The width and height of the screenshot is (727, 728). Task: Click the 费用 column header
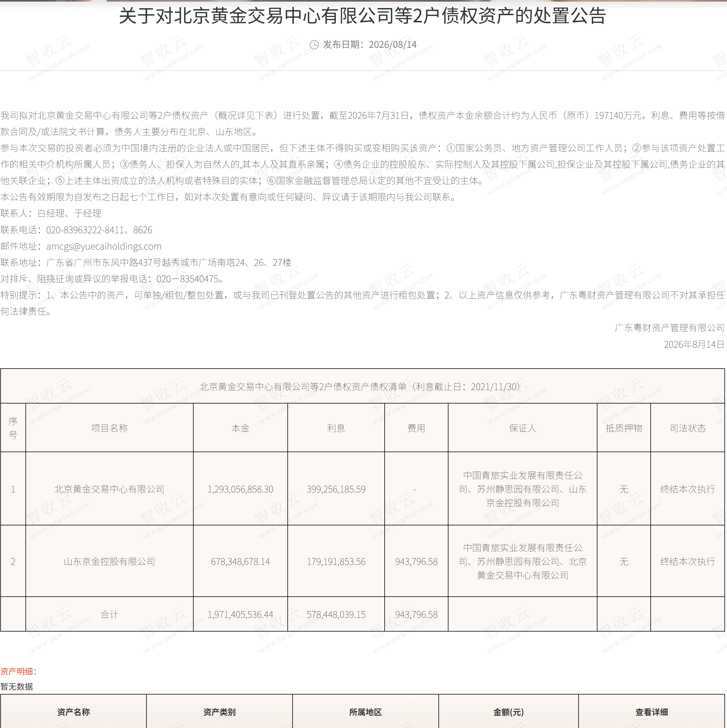(x=416, y=428)
